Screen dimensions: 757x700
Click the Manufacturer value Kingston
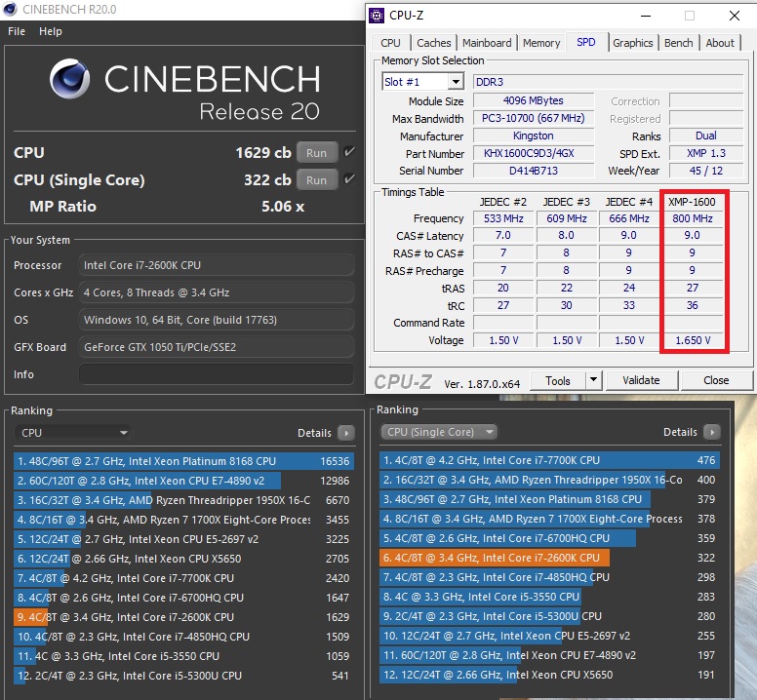tap(534, 136)
